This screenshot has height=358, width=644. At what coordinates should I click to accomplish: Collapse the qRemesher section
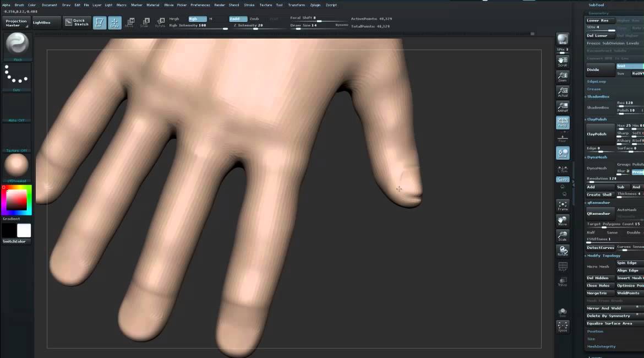point(598,203)
